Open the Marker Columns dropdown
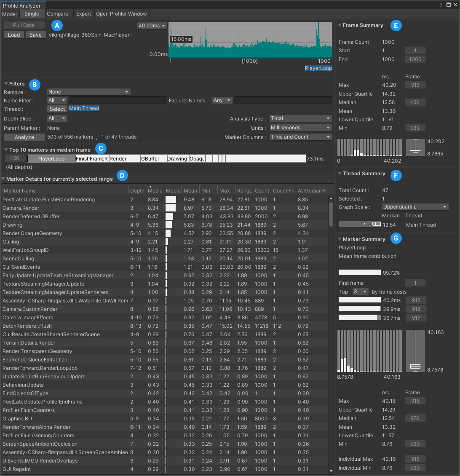 pos(300,136)
